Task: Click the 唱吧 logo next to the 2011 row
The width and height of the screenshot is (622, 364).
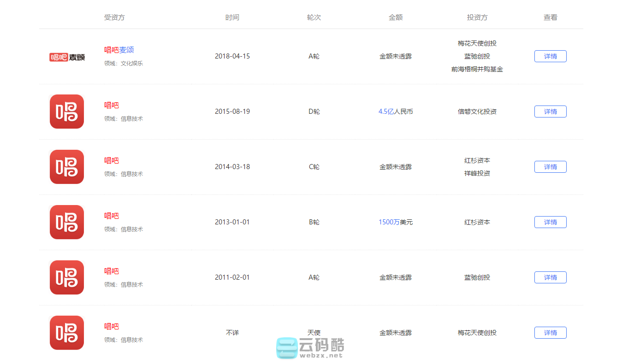Action: point(66,277)
